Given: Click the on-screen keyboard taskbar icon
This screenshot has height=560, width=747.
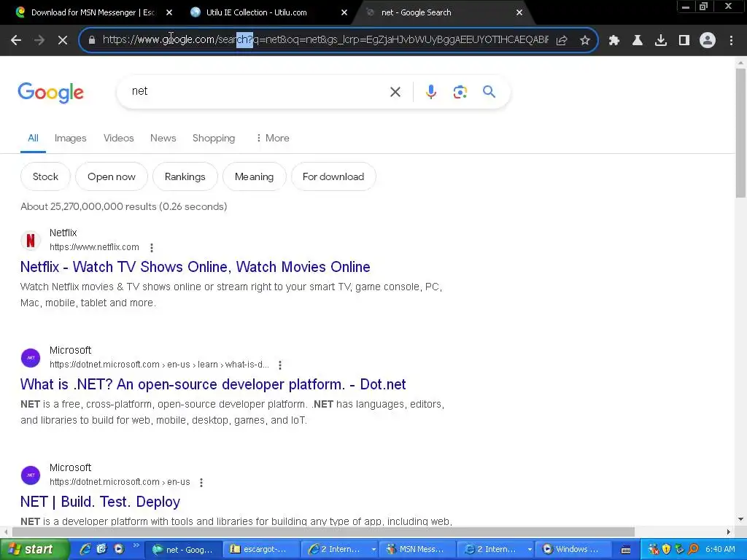Looking at the screenshot, I should [626, 550].
